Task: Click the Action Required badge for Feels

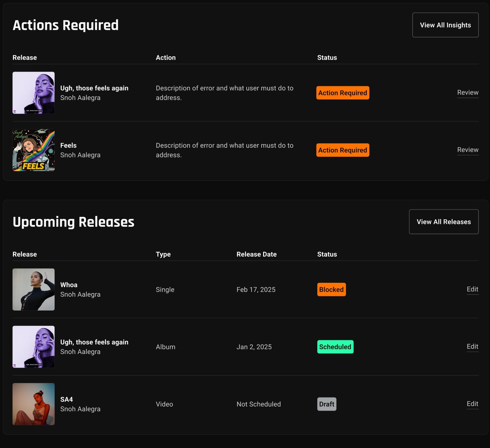Action: click(x=343, y=150)
